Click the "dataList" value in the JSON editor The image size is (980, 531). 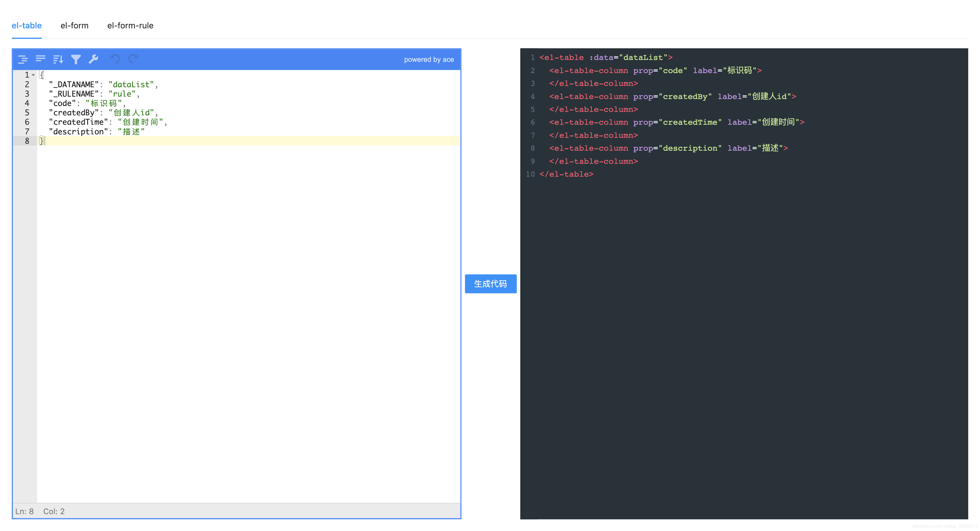click(x=131, y=85)
